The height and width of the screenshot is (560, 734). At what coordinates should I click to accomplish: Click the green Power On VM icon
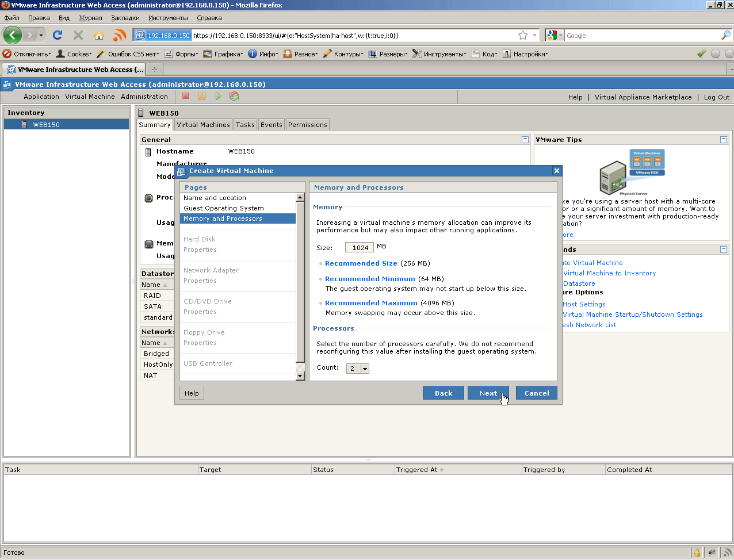(x=218, y=96)
